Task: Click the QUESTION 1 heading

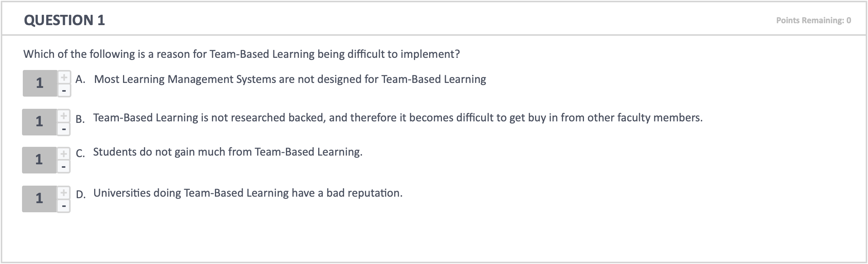Action: 65,20
